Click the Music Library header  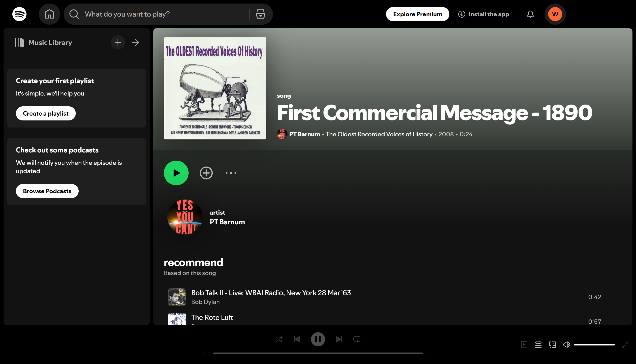click(50, 42)
